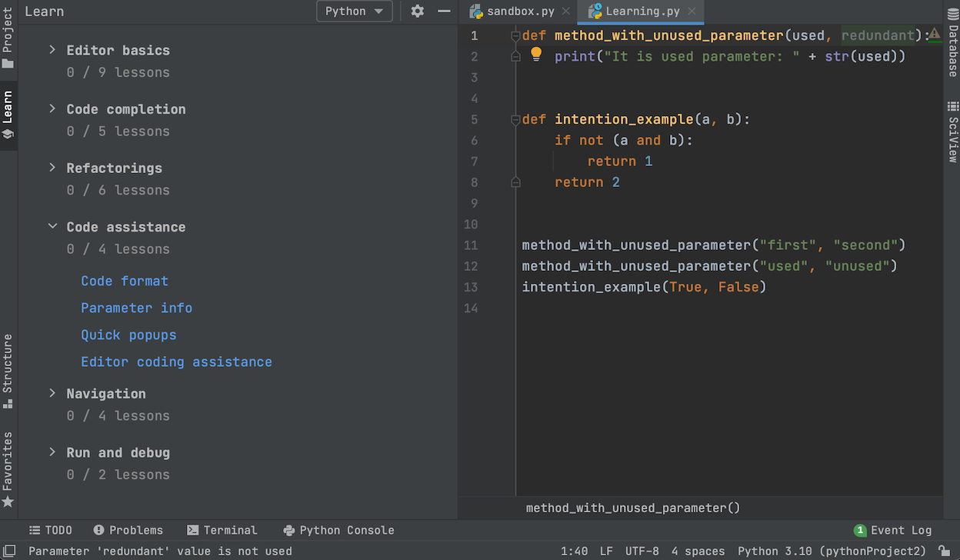Screen dimensions: 960x560
Task: Open the TODO tool window
Action: coord(51,530)
